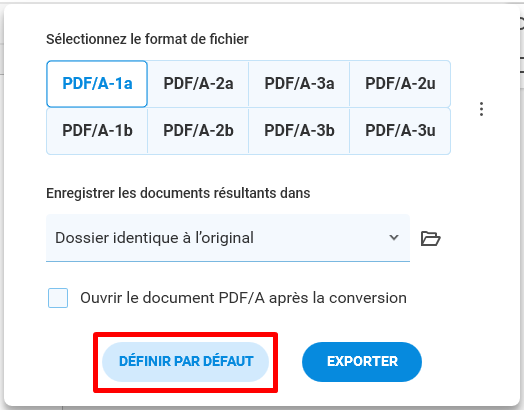Image resolution: width=524 pixels, height=410 pixels.
Task: Open 'Dossier identique à l'original' combo box
Action: [x=228, y=238]
